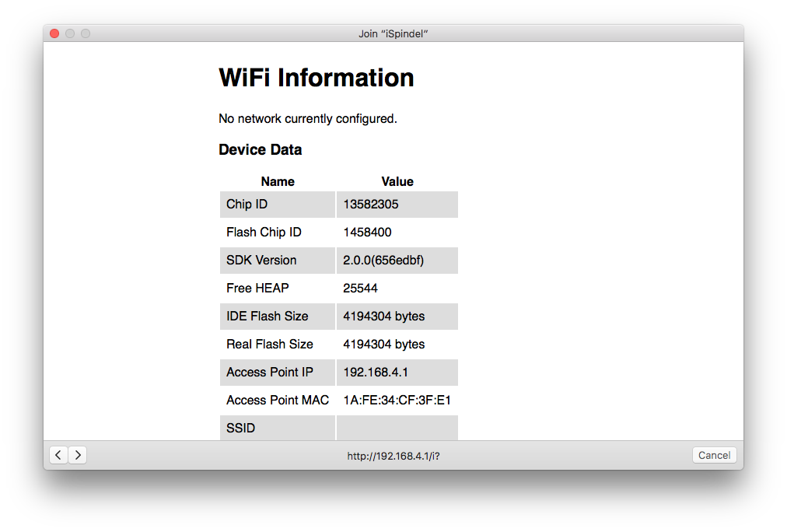Select the SDK Version value 2.0.0(656edbf)
This screenshot has height=532, width=787.
tap(383, 261)
